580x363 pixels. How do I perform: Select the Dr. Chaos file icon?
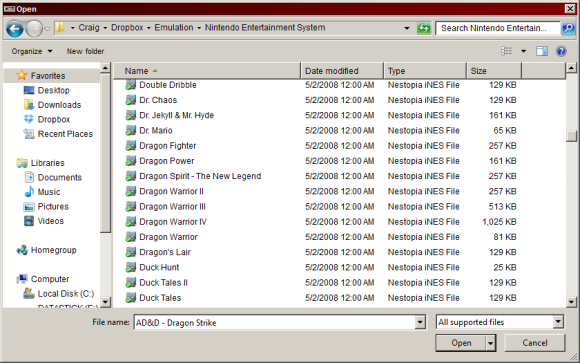[130, 100]
